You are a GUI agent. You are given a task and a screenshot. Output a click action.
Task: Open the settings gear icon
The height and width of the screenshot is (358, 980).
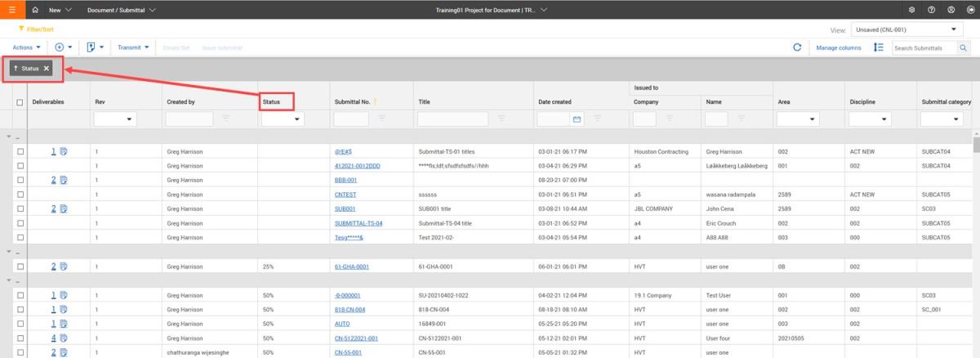(x=911, y=9)
